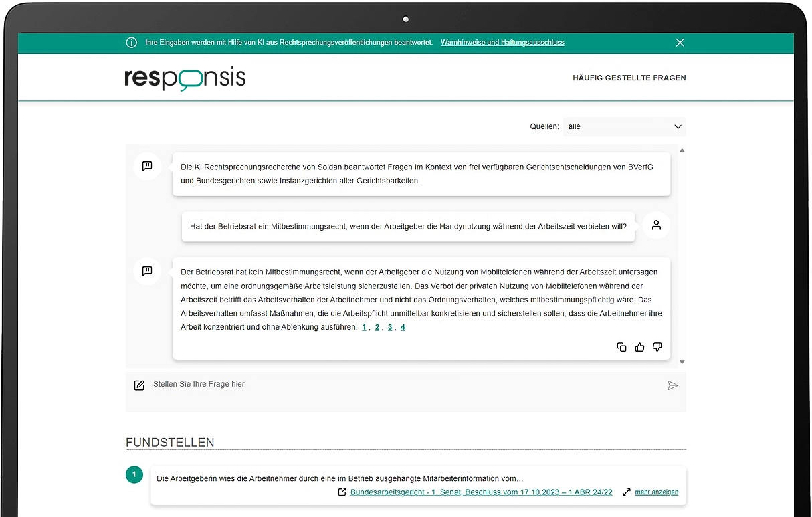Image resolution: width=812 pixels, height=517 pixels.
Task: Click the intro message about KI Rechtsprechungsrecherche
Action: (x=421, y=174)
